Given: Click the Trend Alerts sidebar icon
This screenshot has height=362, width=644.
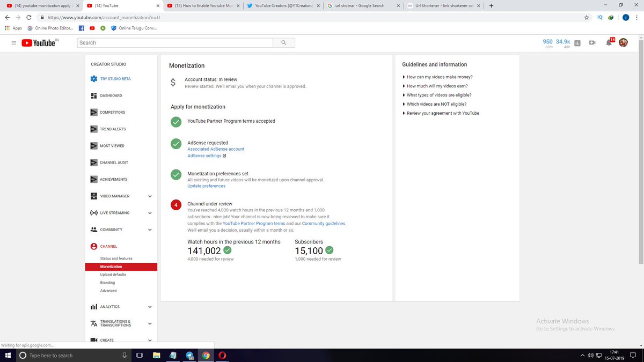Looking at the screenshot, I should pos(94,129).
